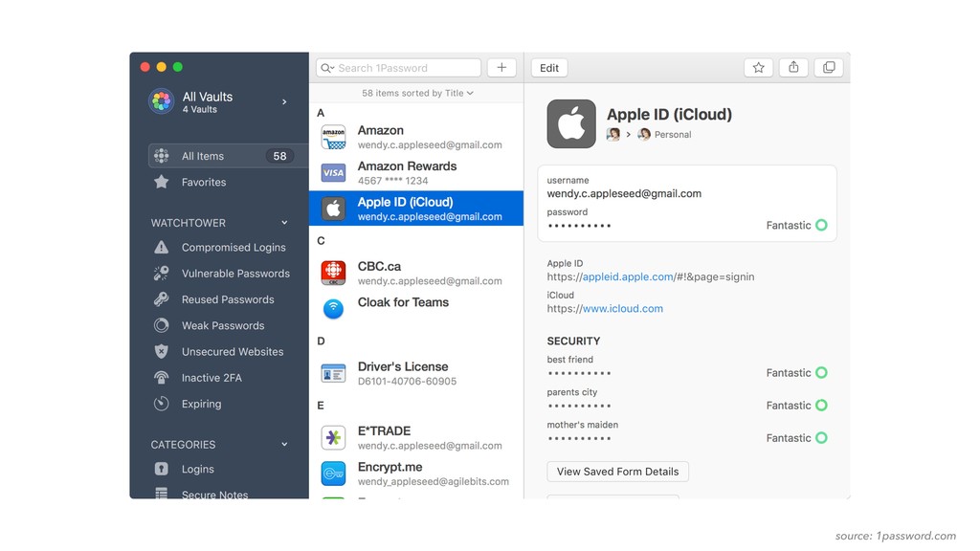Open Expiring clock icon
Image resolution: width=980 pixels, height=551 pixels.
(161, 404)
